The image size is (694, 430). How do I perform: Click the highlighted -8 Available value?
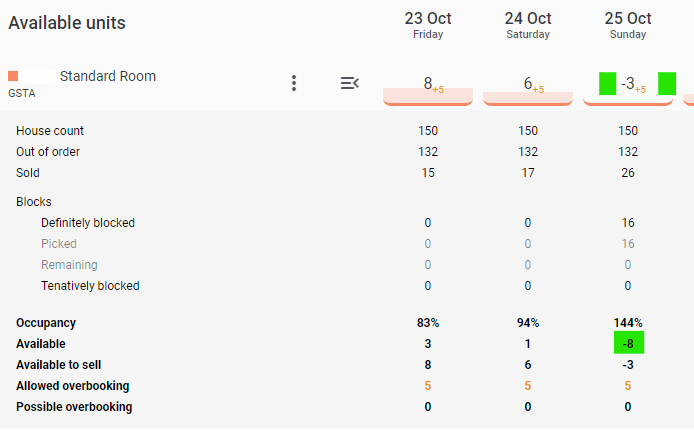coord(628,343)
